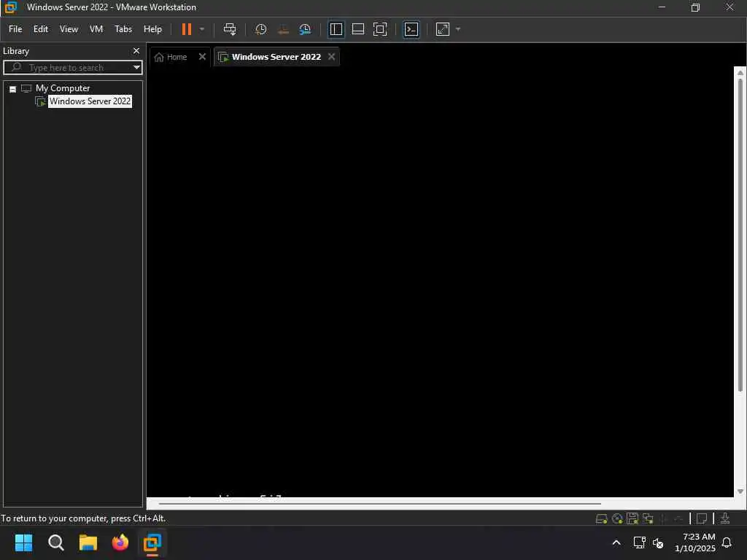Viewport: 747px width, 560px height.
Task: Open the Edit menu
Action: tap(41, 29)
